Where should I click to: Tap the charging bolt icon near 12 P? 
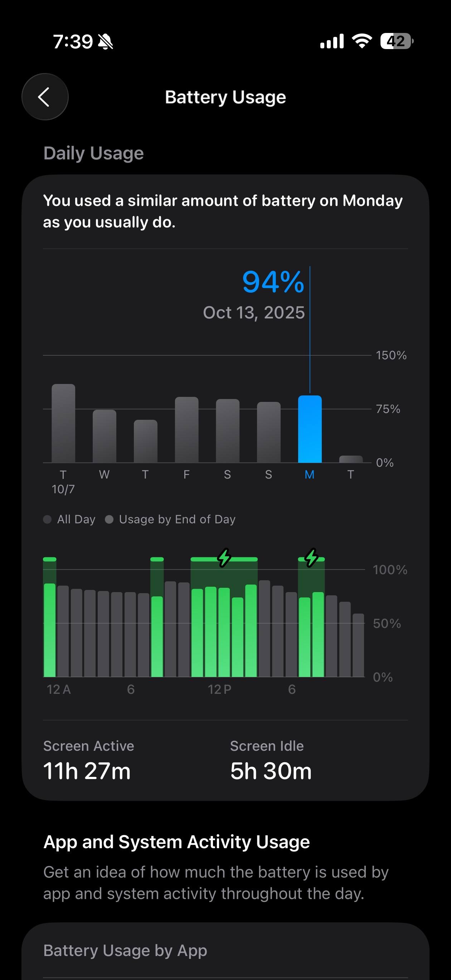coord(224,558)
